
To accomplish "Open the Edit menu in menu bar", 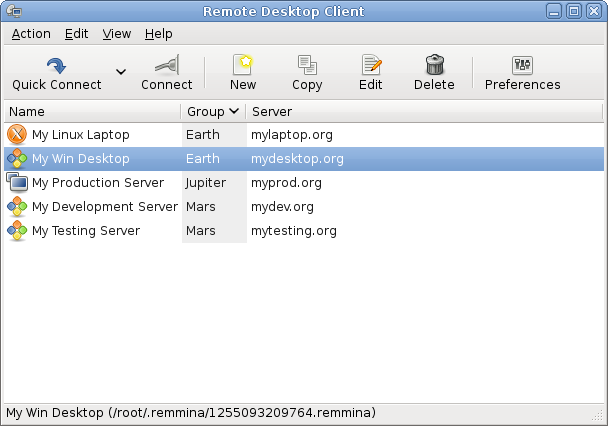I will 77,33.
